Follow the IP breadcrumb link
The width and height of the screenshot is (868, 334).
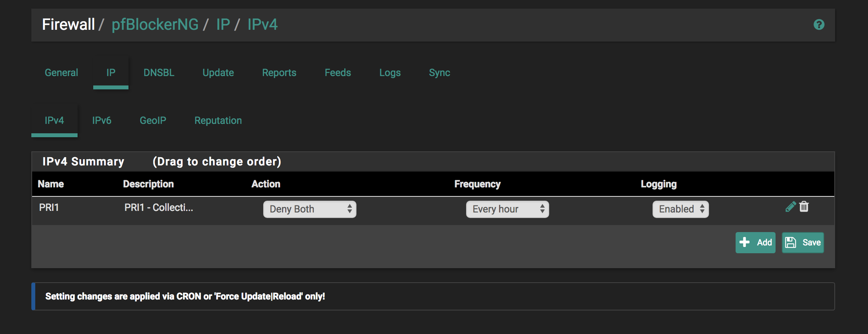[x=223, y=25]
